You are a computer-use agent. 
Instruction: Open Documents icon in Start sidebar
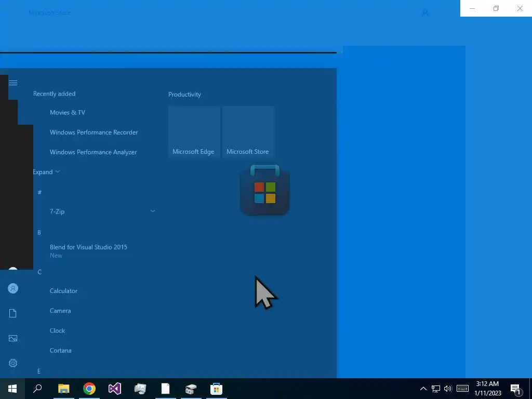tap(13, 313)
